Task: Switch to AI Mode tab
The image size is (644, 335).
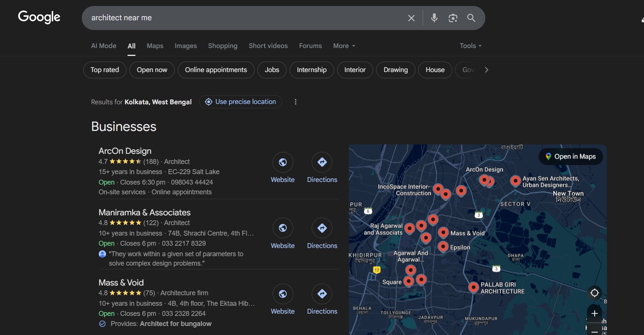Action: [104, 46]
